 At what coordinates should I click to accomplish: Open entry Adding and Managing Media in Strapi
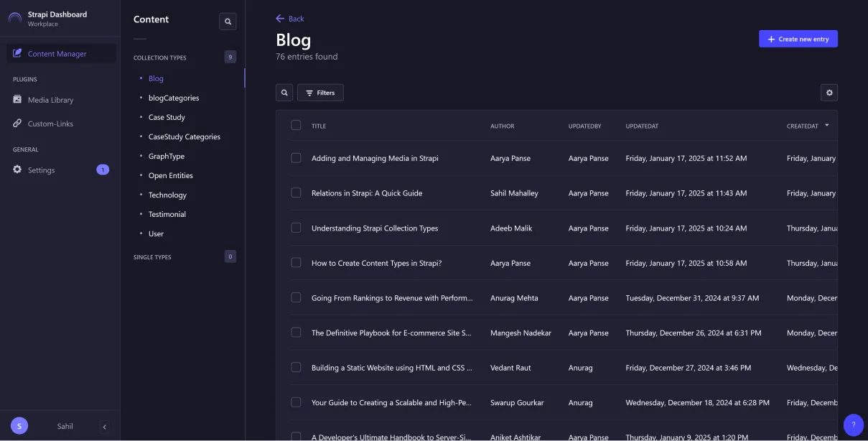(375, 158)
